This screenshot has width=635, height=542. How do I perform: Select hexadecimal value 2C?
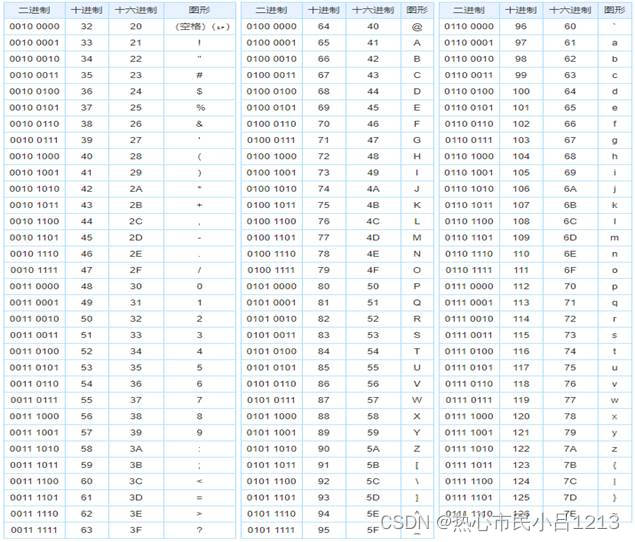136,222
